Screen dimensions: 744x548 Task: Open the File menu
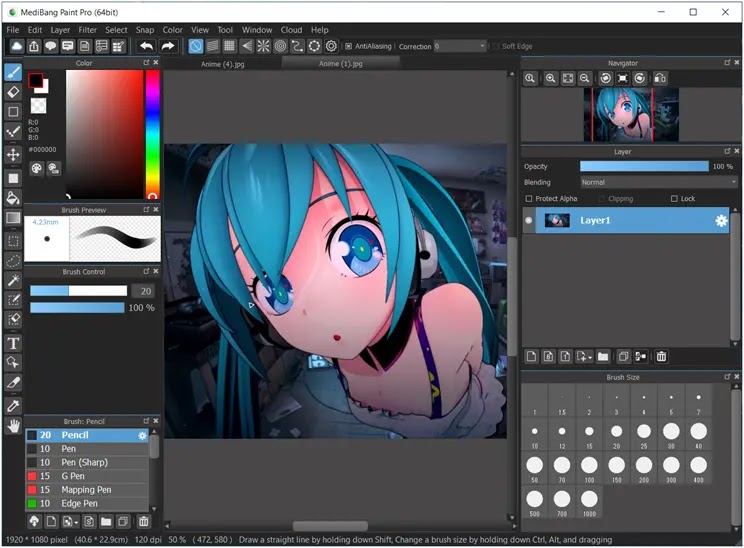[x=13, y=30]
